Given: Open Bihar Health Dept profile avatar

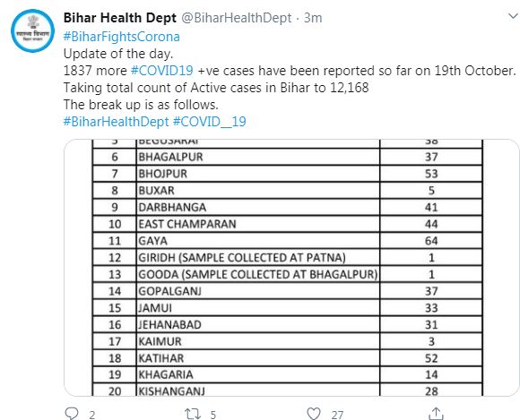Looking at the screenshot, I should point(32,30).
